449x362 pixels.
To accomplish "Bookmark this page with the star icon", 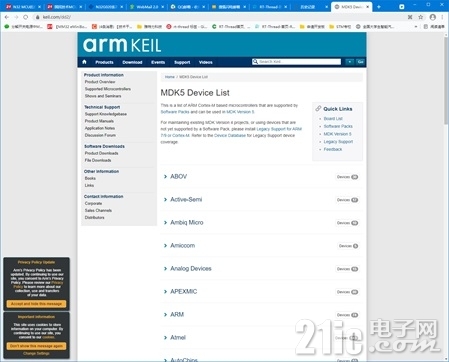I will coord(421,17).
